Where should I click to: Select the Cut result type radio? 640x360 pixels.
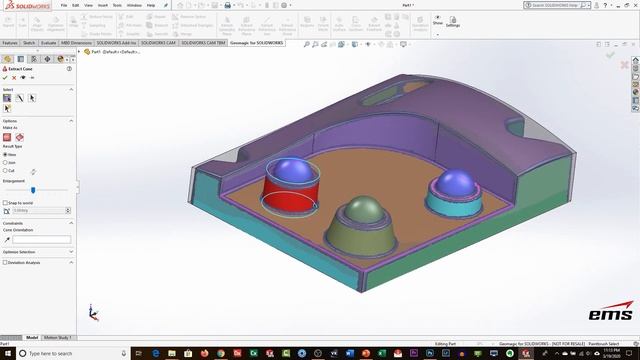[5, 170]
